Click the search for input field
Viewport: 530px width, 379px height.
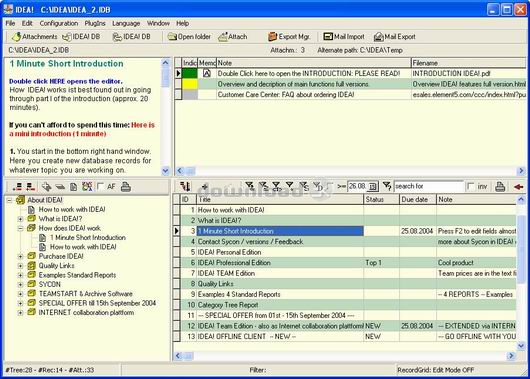click(429, 186)
